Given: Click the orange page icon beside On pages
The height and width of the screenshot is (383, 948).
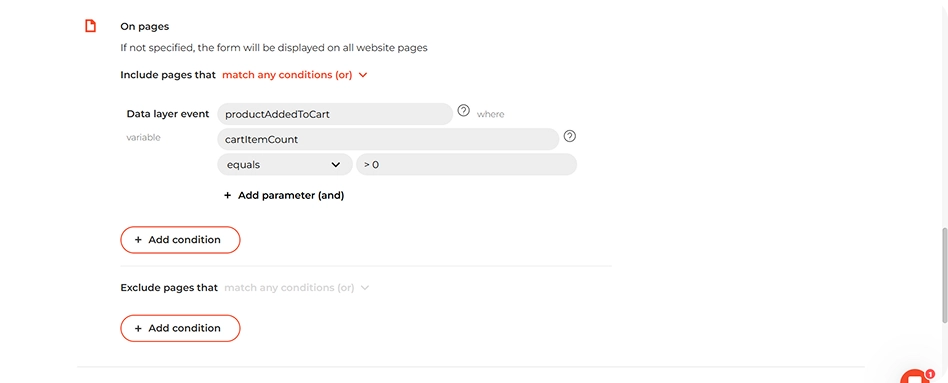Looking at the screenshot, I should point(90,26).
